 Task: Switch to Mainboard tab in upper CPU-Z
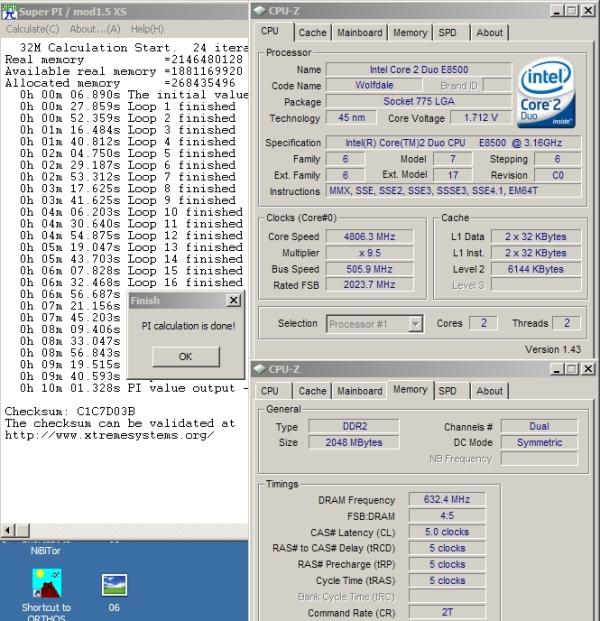(360, 32)
